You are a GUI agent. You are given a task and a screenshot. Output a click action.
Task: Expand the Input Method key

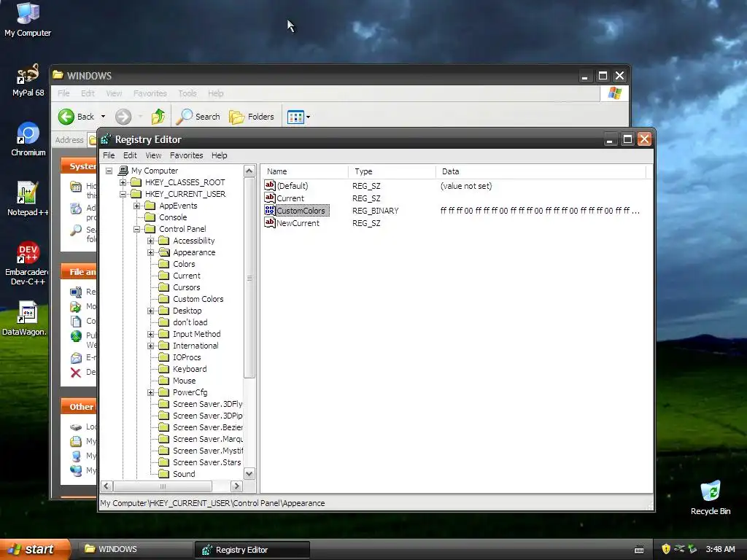pyautogui.click(x=150, y=334)
